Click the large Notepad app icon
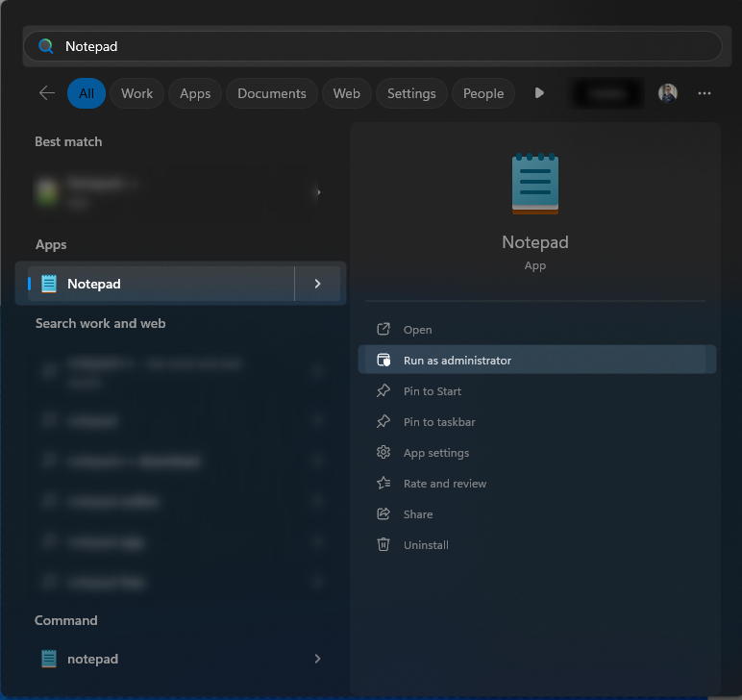This screenshot has width=742, height=700. point(535,184)
